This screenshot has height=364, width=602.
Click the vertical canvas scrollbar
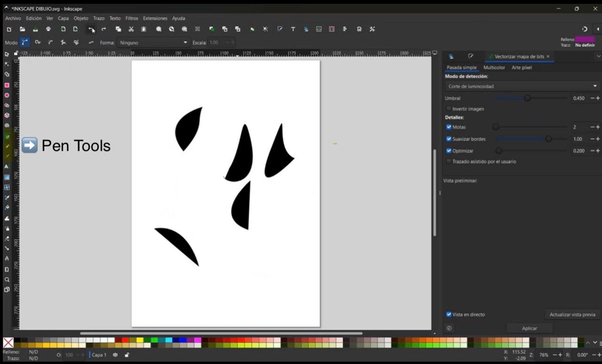pyautogui.click(x=434, y=193)
